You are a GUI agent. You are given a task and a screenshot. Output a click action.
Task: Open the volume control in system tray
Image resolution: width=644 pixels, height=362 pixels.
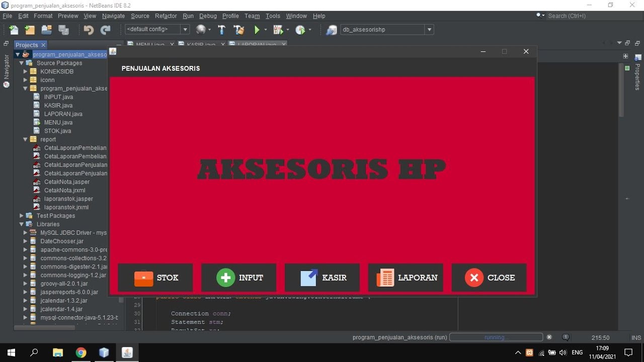click(x=563, y=352)
